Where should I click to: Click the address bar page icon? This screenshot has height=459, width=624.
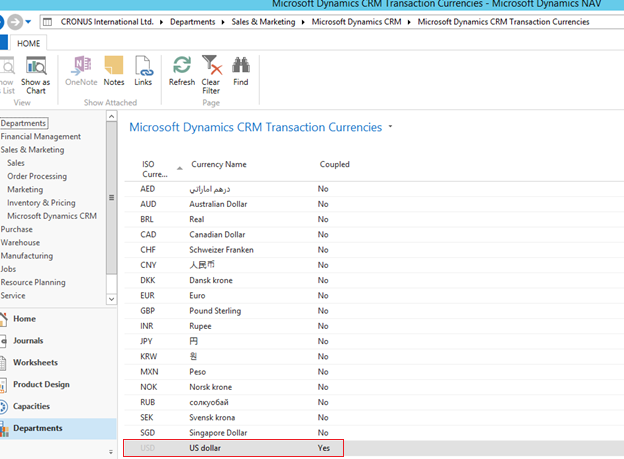(x=47, y=22)
